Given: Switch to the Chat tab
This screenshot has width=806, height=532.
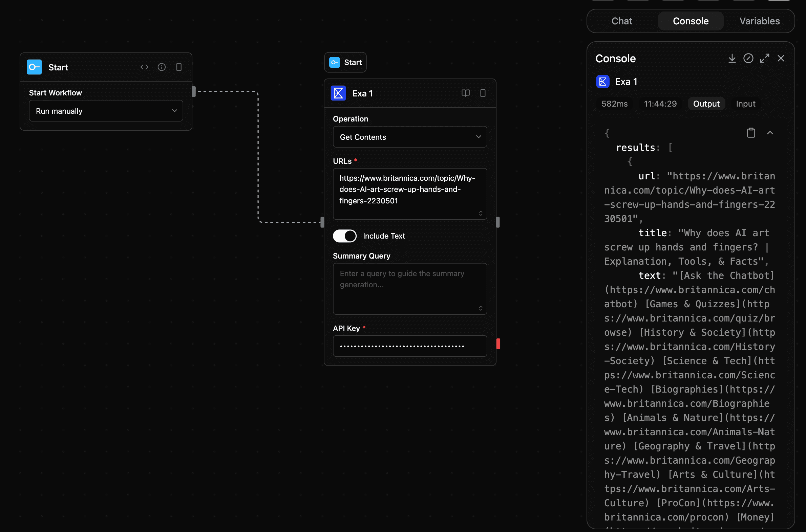Looking at the screenshot, I should point(622,21).
